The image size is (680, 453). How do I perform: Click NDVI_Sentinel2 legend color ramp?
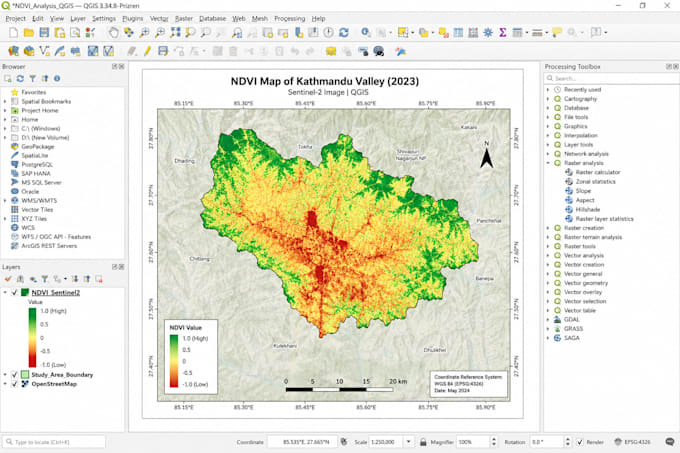pos(33,338)
